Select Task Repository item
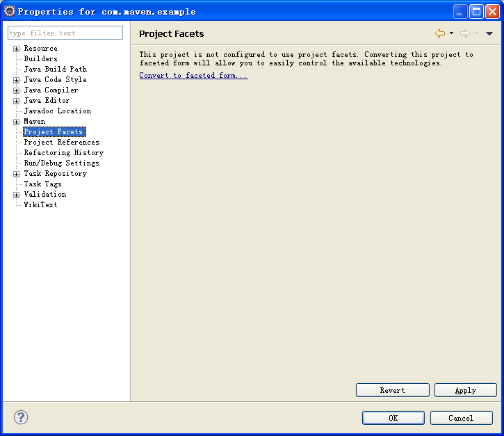This screenshot has width=504, height=436. 56,173
